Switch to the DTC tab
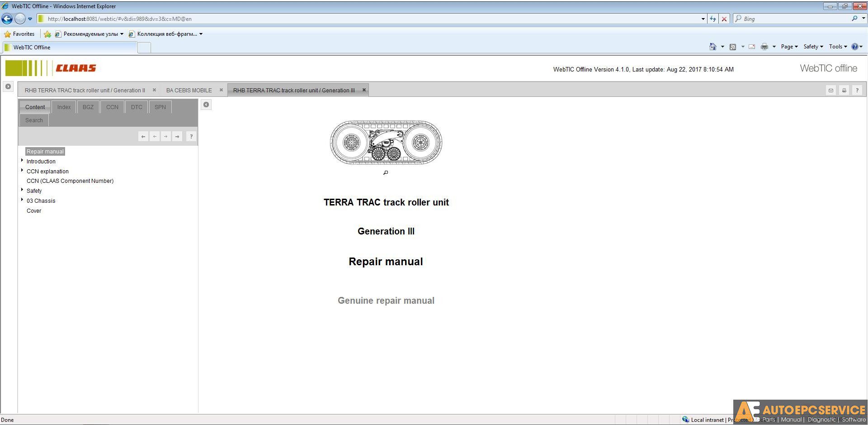The width and height of the screenshot is (868, 425). pyautogui.click(x=137, y=107)
